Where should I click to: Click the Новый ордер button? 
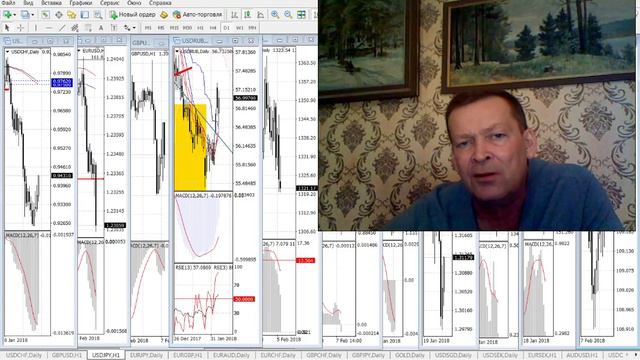133,15
